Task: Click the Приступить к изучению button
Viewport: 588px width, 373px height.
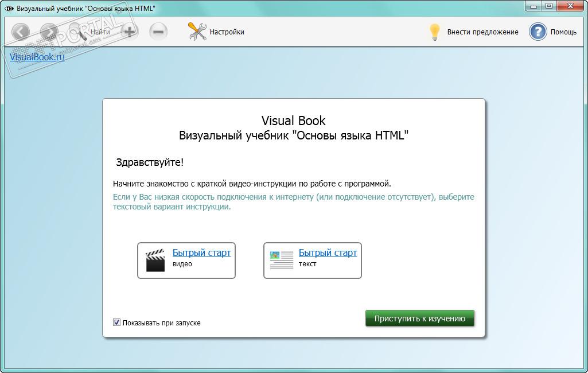Action: [419, 318]
